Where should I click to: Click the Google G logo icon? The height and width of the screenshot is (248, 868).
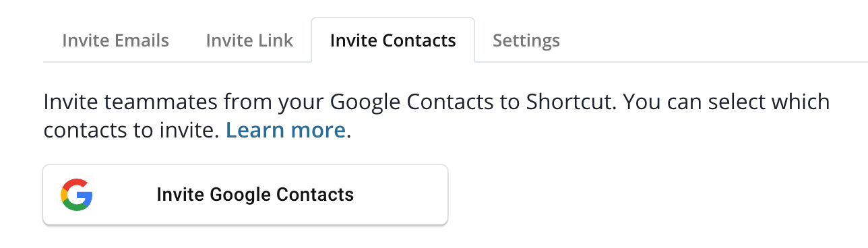click(x=76, y=195)
